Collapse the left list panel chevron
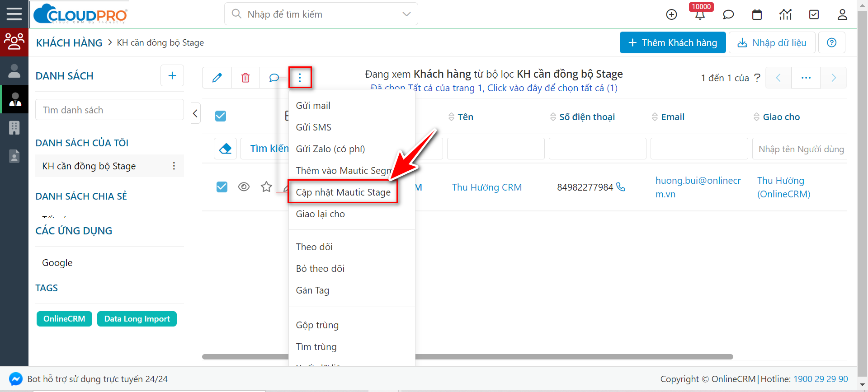The width and height of the screenshot is (868, 392). tap(195, 113)
